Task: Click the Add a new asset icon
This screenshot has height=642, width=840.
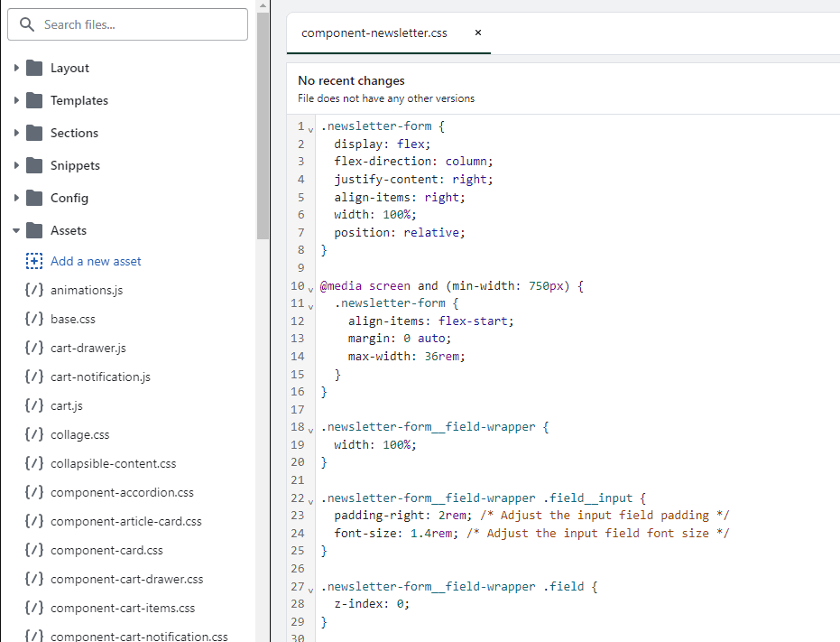Action: click(x=34, y=261)
